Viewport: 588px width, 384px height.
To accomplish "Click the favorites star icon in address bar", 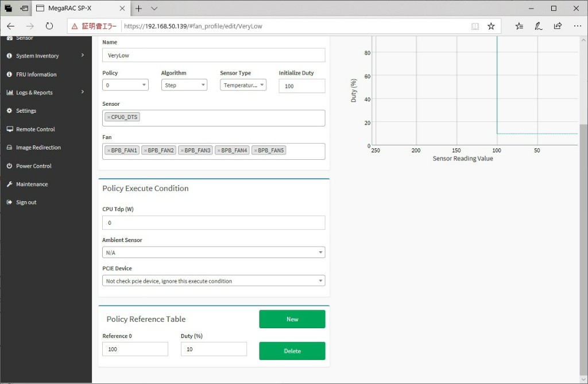I will point(491,26).
